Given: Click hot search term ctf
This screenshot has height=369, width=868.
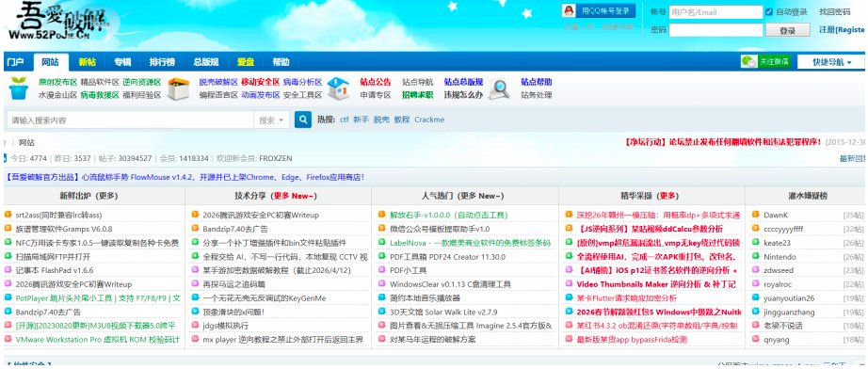Looking at the screenshot, I should coord(345,120).
